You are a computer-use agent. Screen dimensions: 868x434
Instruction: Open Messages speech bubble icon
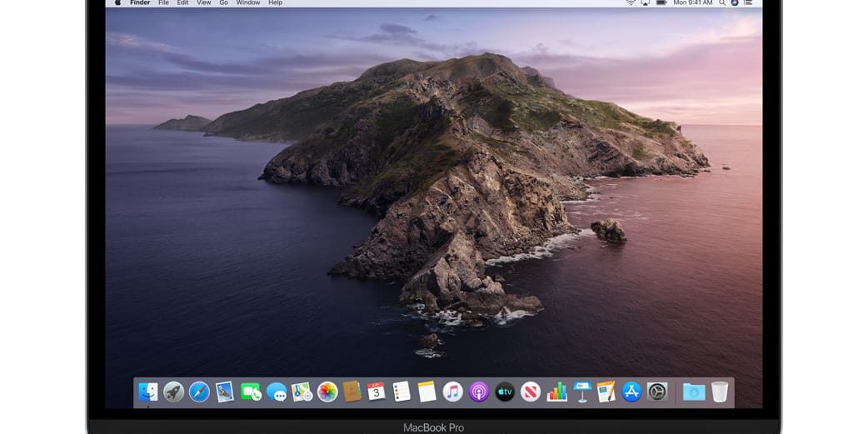[x=277, y=392]
